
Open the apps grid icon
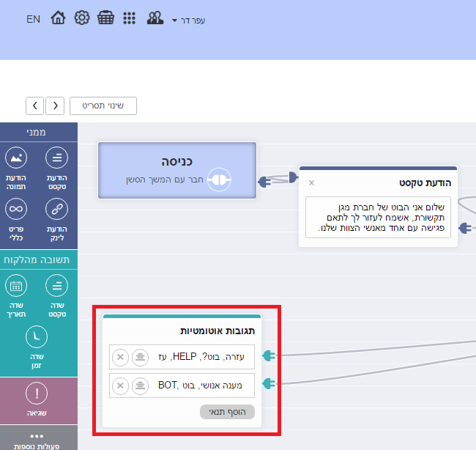tap(129, 19)
